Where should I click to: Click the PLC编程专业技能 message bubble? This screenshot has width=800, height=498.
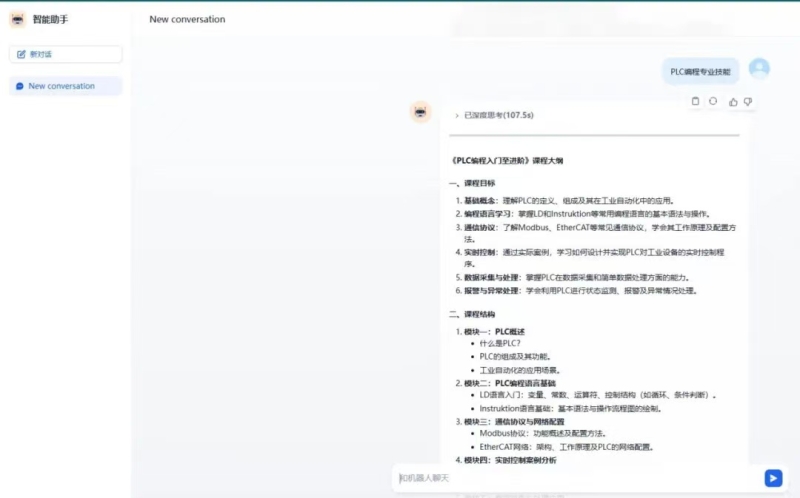pos(701,71)
